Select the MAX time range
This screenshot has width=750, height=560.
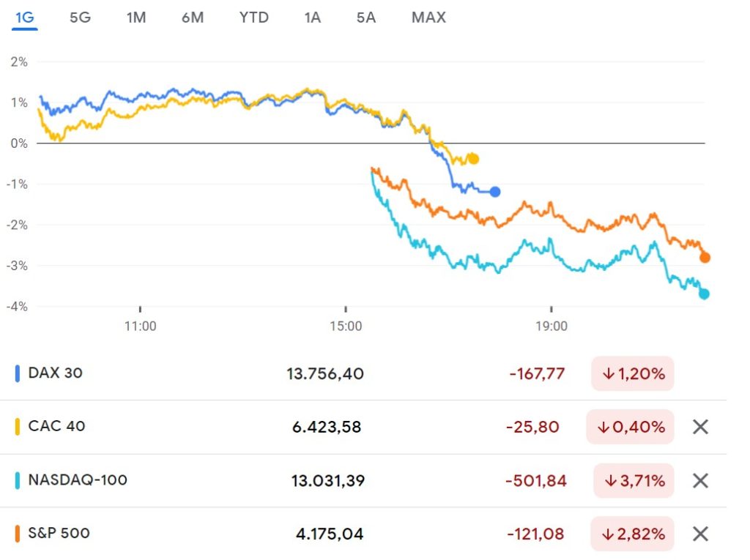point(428,18)
